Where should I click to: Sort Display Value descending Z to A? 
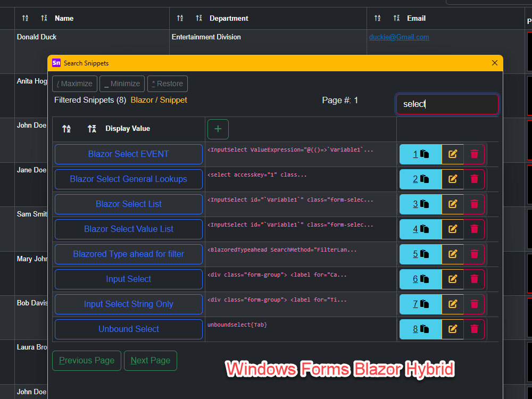click(92, 128)
